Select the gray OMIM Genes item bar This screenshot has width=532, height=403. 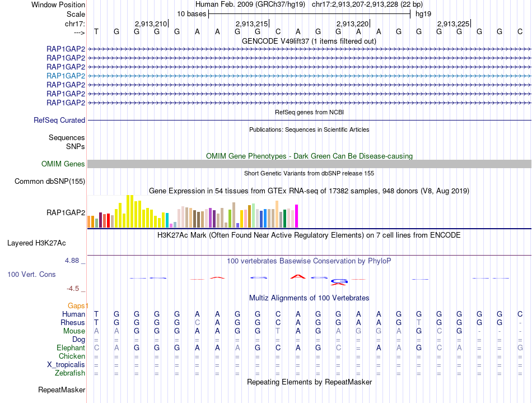(x=309, y=164)
